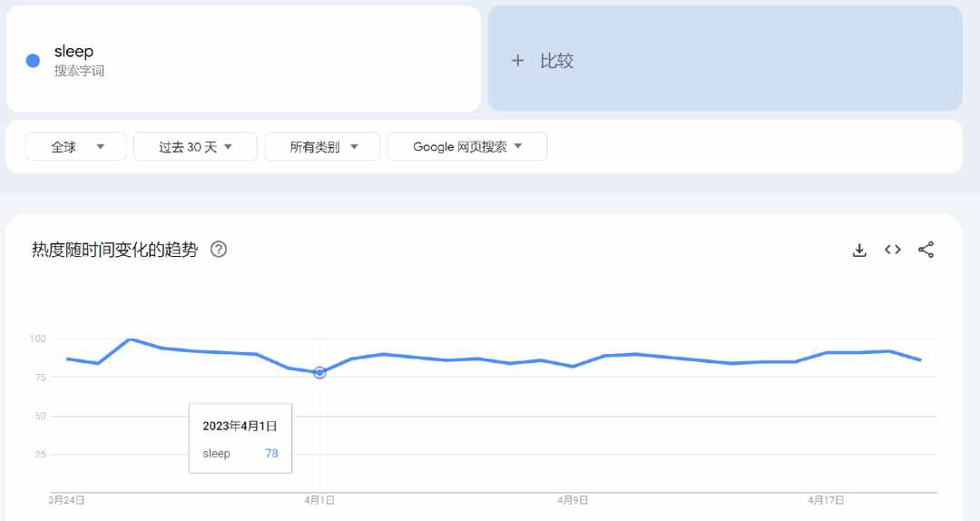Image resolution: width=980 pixels, height=521 pixels.
Task: Click the 热度随时间变化的趋势 chart title
Action: [115, 250]
